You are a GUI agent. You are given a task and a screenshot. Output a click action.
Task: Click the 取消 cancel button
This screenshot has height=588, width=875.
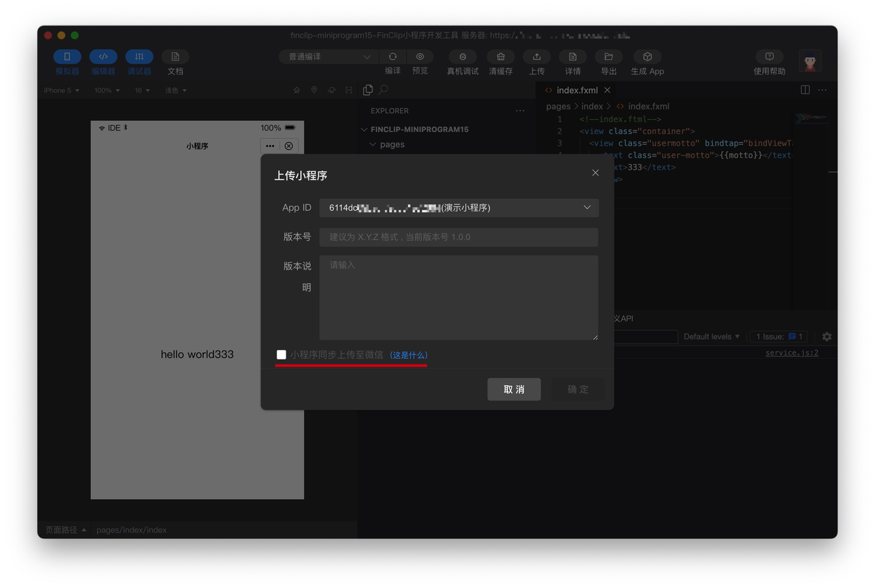coord(514,389)
